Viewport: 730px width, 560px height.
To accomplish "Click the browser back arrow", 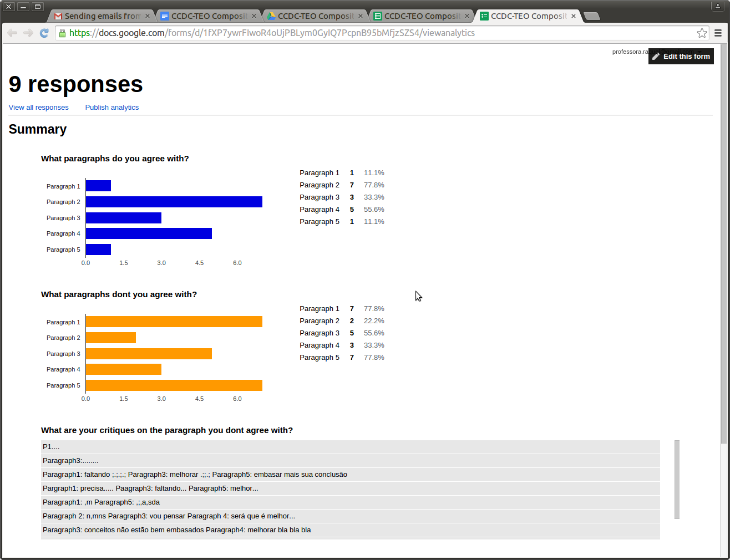I will point(12,33).
